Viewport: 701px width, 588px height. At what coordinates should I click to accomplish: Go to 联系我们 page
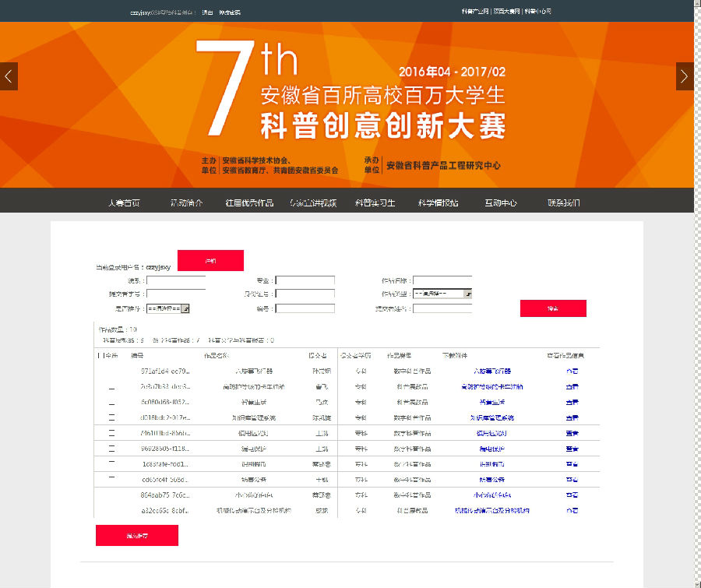click(x=563, y=203)
